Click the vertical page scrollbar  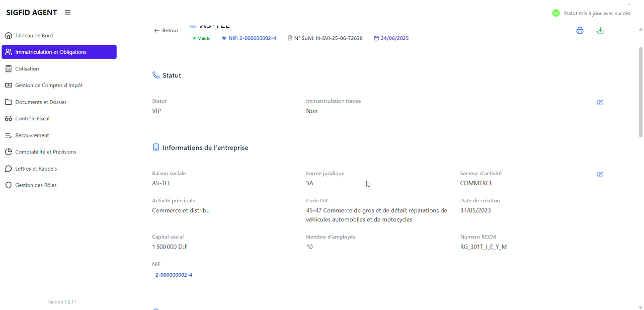[640, 91]
